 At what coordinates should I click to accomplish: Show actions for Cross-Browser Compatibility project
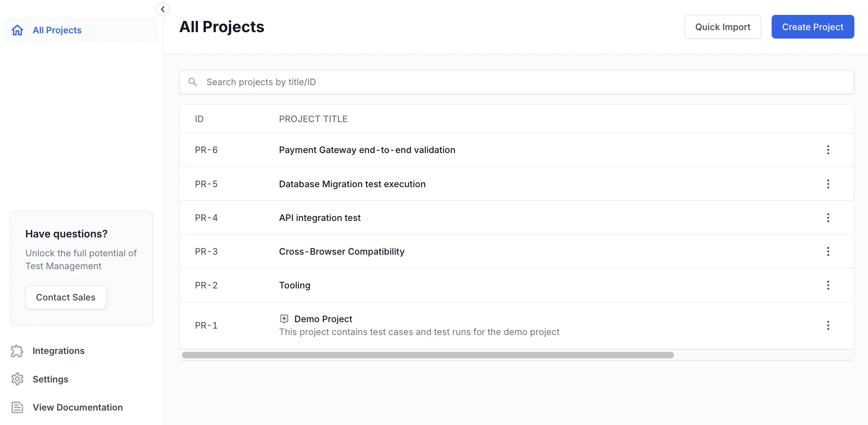828,251
